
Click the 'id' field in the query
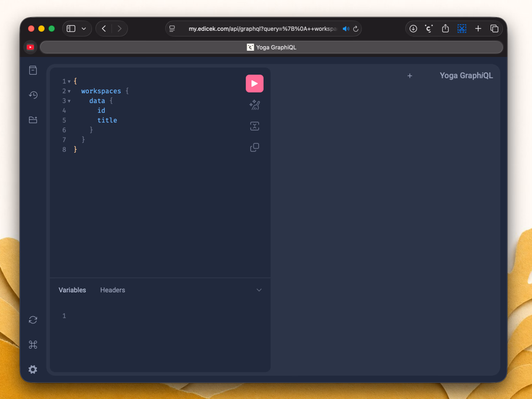101,111
